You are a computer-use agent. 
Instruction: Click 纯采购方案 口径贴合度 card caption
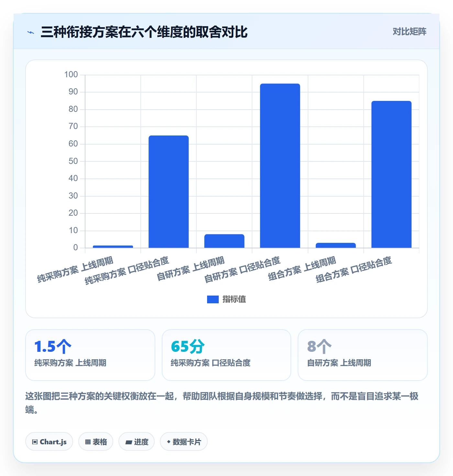pos(211,363)
